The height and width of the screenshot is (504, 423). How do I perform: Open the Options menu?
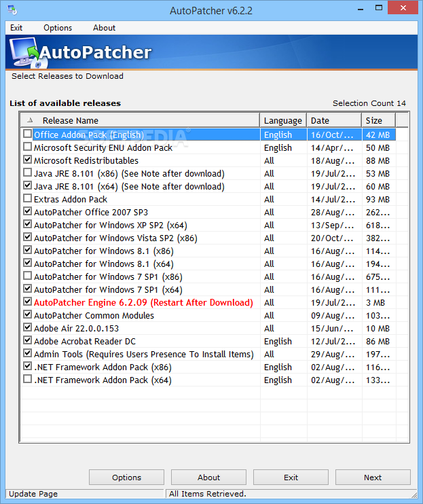58,28
